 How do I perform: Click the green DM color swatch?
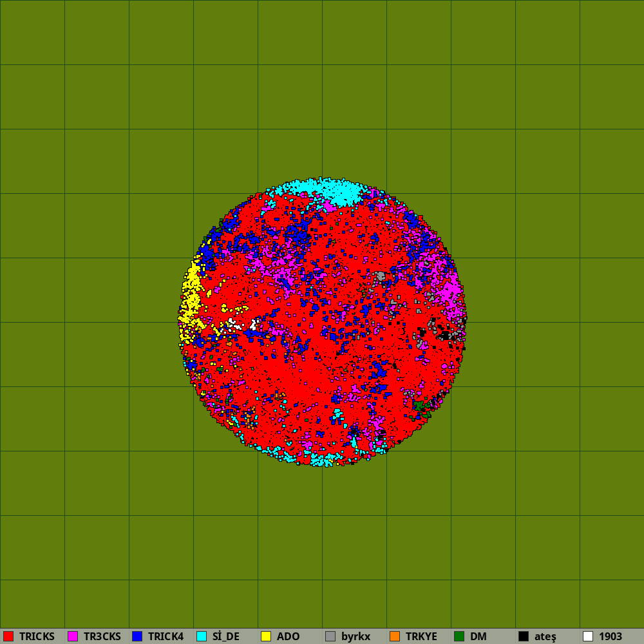[459, 636]
